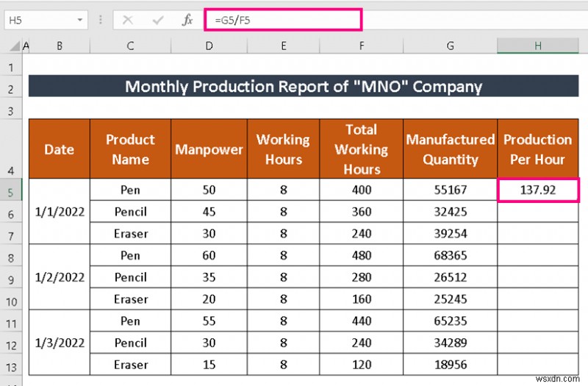This screenshot has width=588, height=386.
Task: Select column B header
Action: [x=60, y=46]
